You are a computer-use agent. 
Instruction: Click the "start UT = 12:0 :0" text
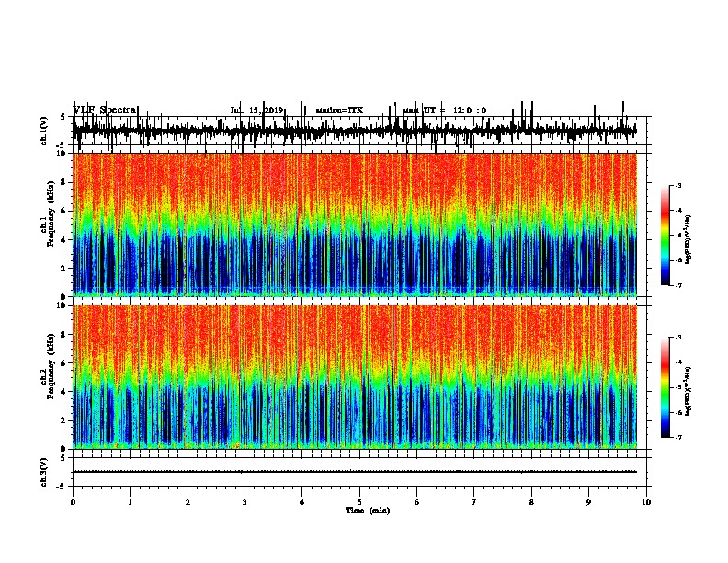pos(444,110)
